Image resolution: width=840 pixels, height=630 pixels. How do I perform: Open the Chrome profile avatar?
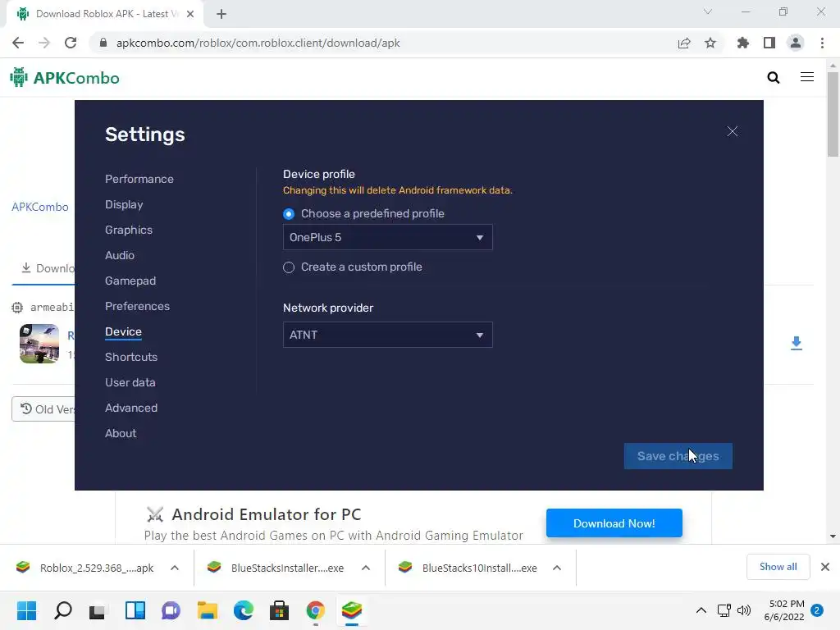[x=796, y=43]
